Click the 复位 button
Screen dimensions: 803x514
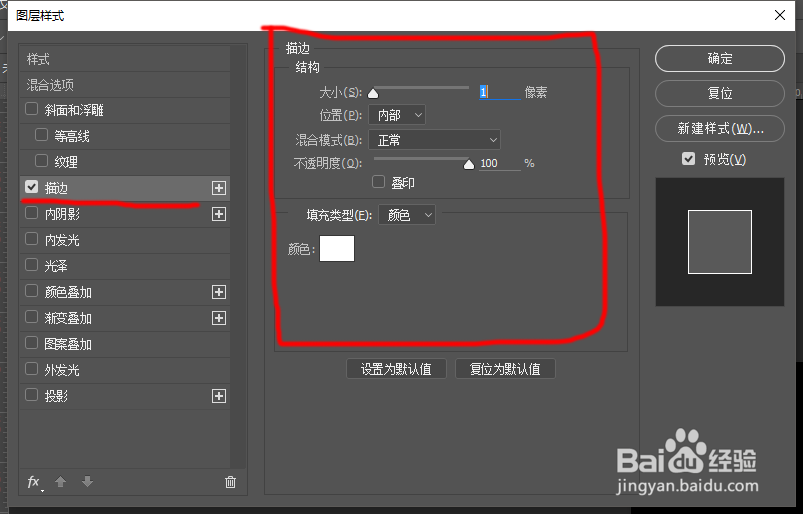720,93
